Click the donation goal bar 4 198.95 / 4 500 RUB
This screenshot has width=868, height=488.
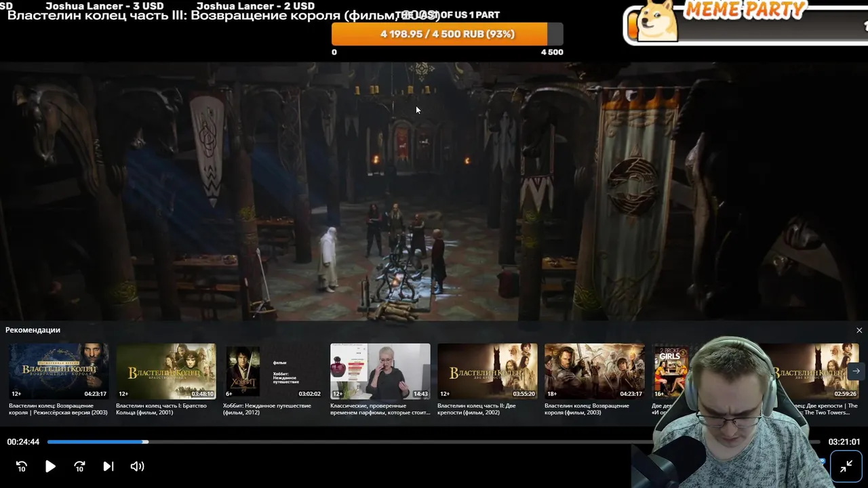pos(448,34)
